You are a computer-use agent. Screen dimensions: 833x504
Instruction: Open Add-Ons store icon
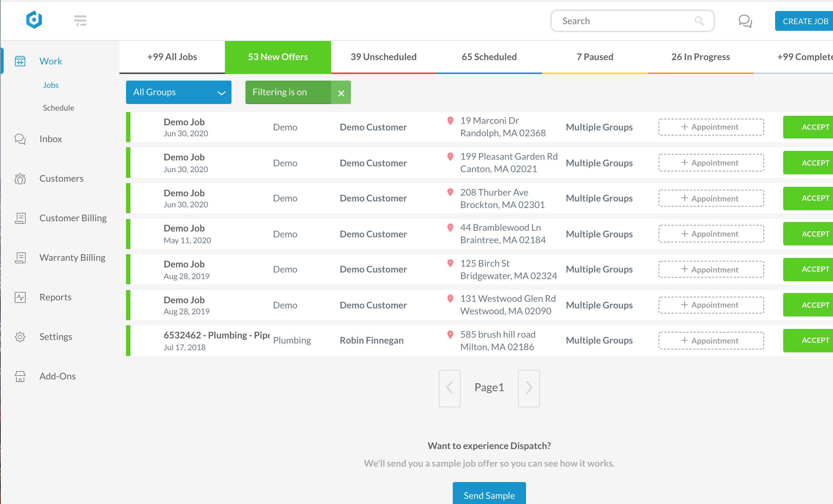pyautogui.click(x=20, y=376)
